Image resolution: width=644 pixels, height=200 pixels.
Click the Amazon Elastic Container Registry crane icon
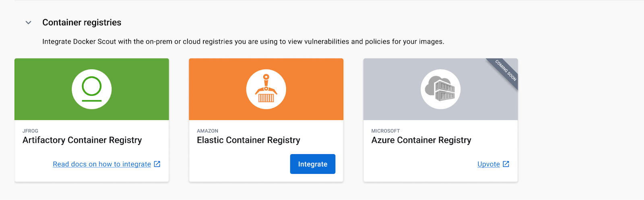(266, 89)
